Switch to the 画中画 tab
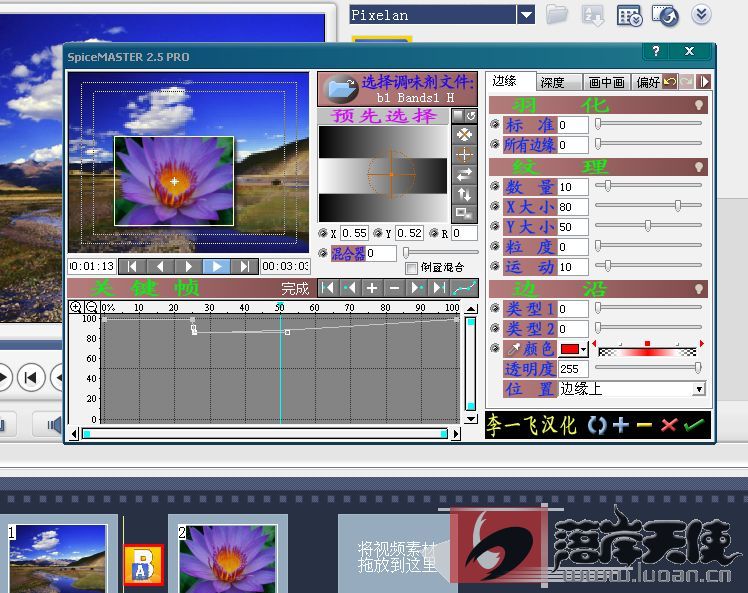Image resolution: width=748 pixels, height=593 pixels. [607, 82]
